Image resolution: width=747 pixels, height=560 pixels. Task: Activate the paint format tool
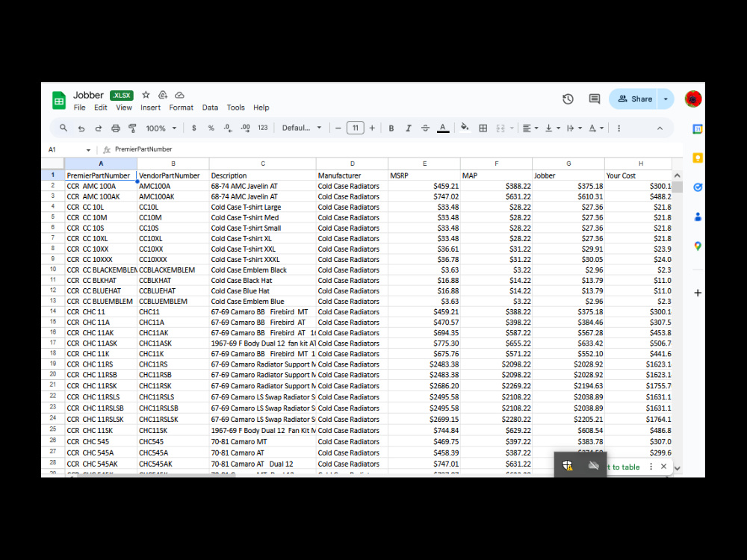pyautogui.click(x=132, y=128)
